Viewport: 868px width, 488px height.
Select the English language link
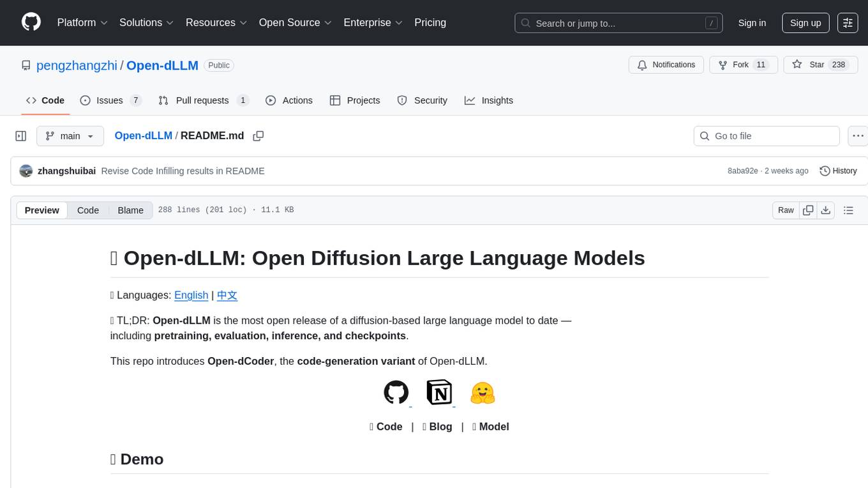[191, 295]
